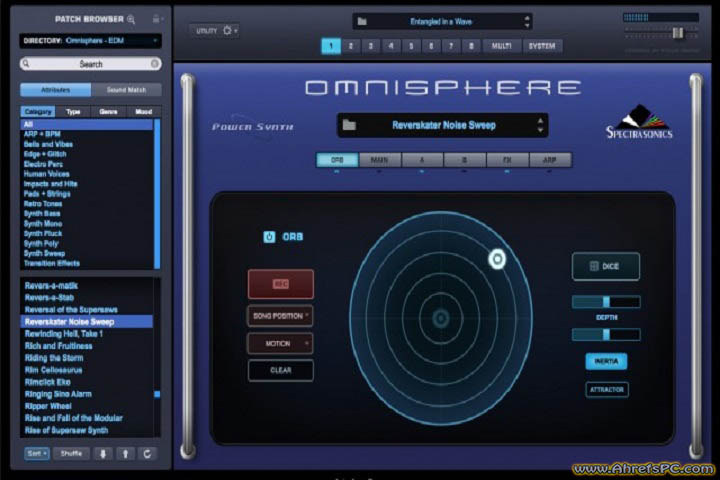
Task: Select part 8 button
Action: pos(471,46)
